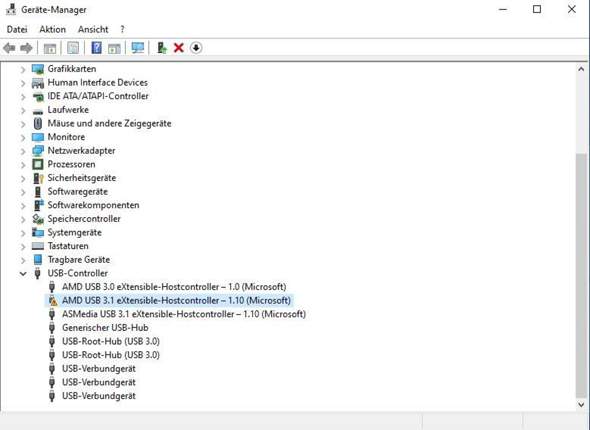
Task: Collapse the USB-Controller category
Action: [x=23, y=273]
